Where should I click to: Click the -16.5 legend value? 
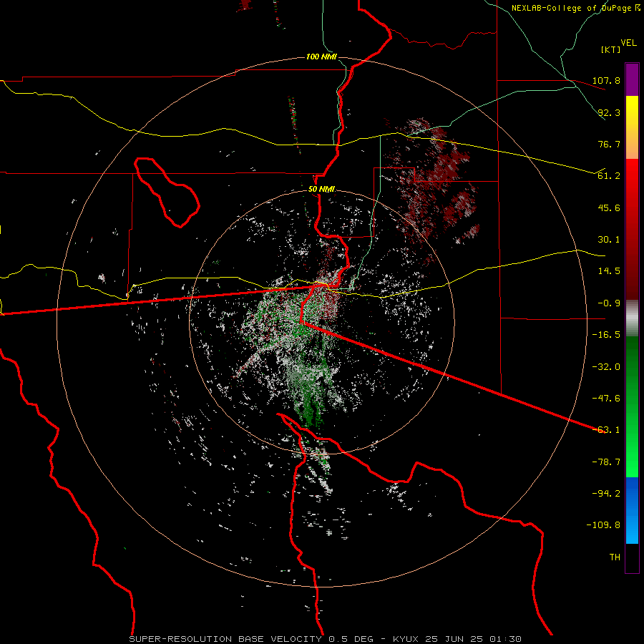(x=606, y=335)
